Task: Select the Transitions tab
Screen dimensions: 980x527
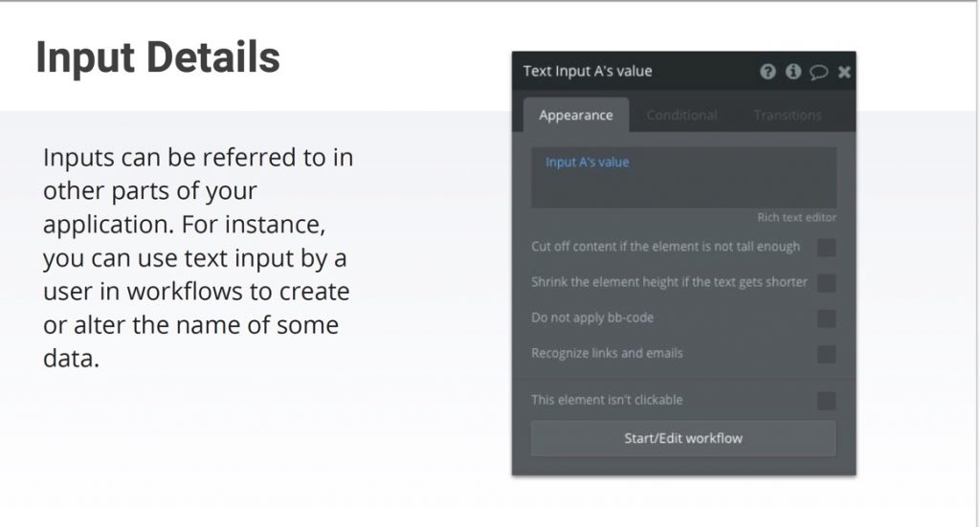Action: point(788,115)
